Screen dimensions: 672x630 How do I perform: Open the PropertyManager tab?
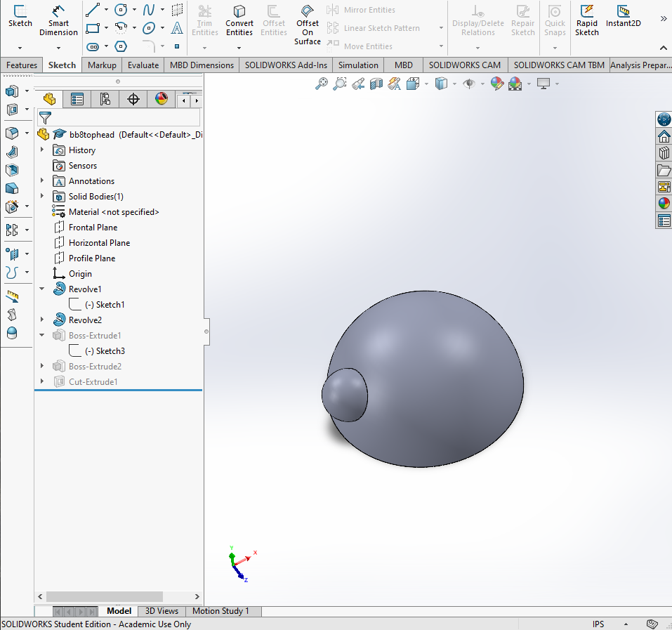(x=77, y=99)
